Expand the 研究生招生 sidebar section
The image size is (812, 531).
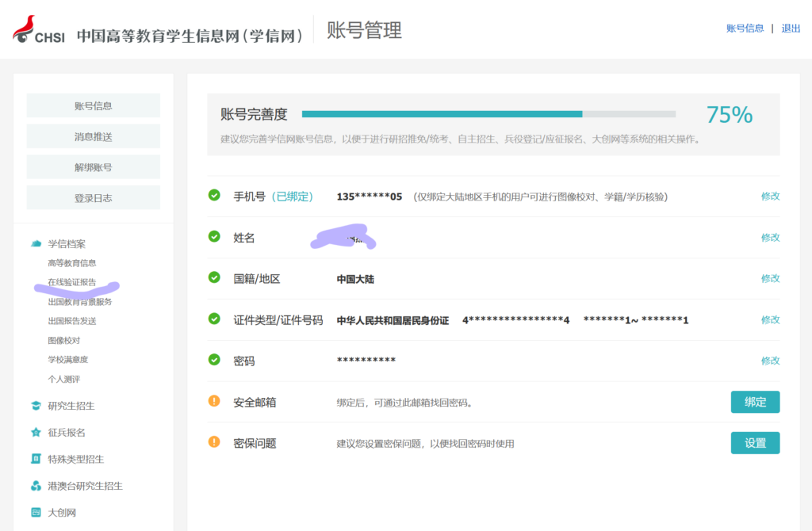coord(71,406)
